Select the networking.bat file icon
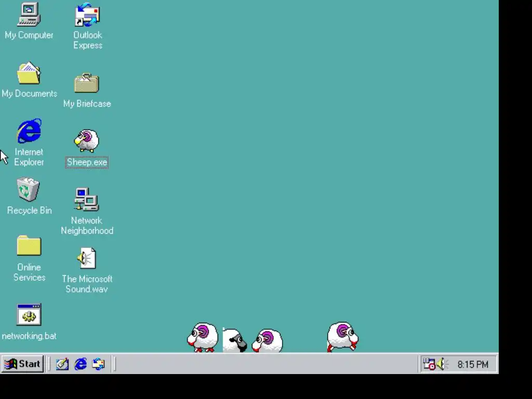 point(29,314)
